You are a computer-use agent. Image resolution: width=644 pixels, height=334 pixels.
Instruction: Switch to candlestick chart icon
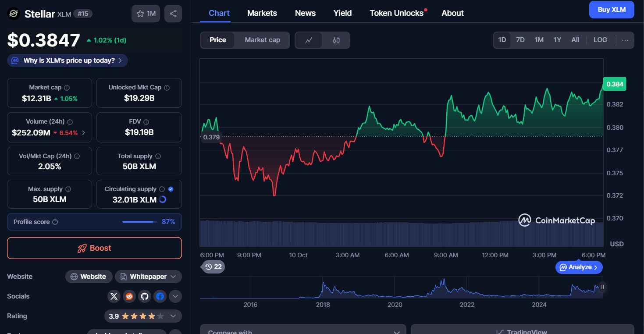pyautogui.click(x=336, y=40)
